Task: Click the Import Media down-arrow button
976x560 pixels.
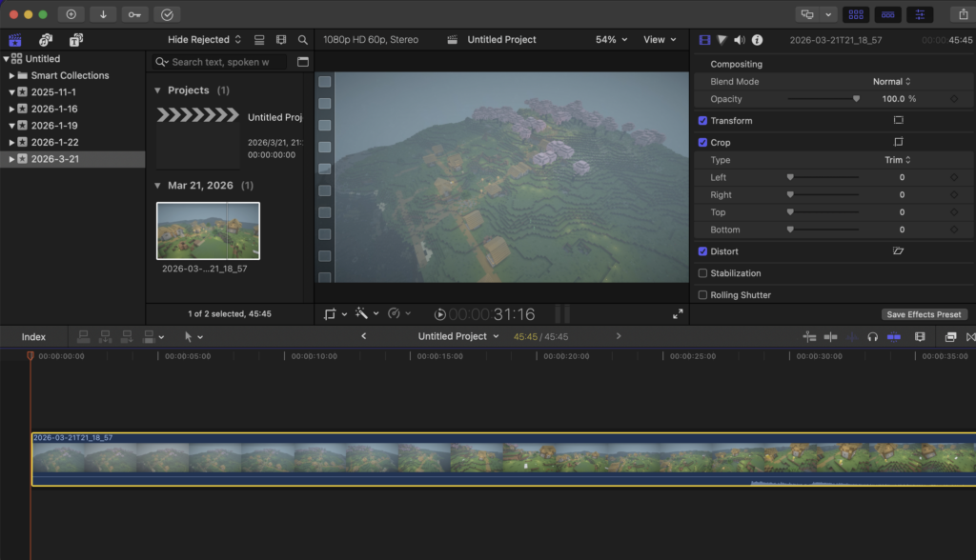Action: coord(102,14)
